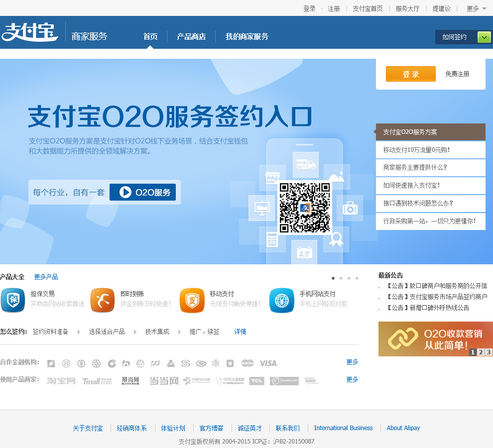Click the Alipay 支付宝 logo
The height and width of the screenshot is (448, 493).
[x=30, y=32]
